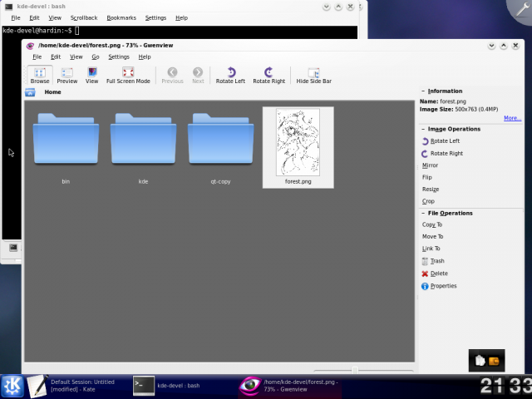532x399 pixels.
Task: Click the More... link under Information
Action: (512, 118)
